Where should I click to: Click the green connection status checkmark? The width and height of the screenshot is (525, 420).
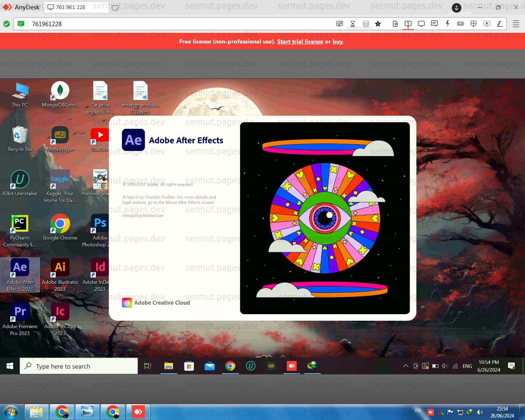(x=7, y=24)
